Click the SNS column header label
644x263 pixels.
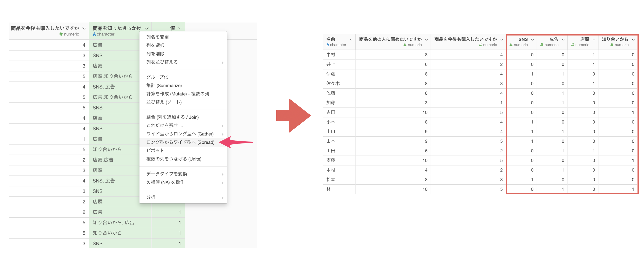point(523,40)
